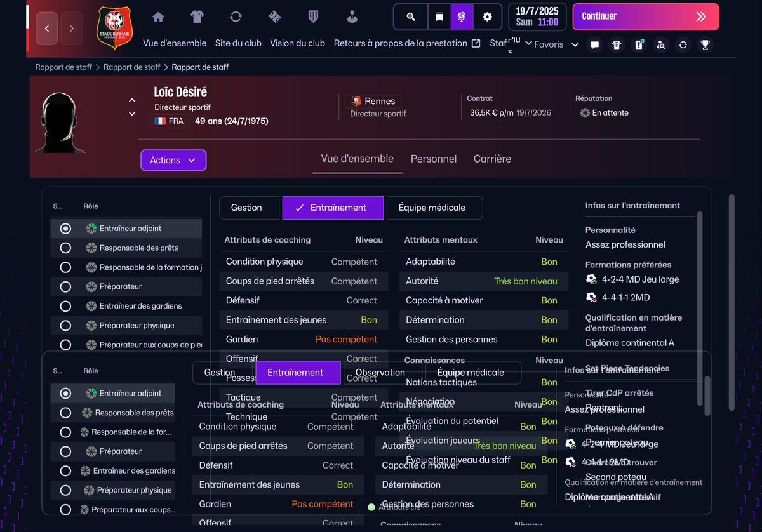Open the gear settings icon

pyautogui.click(x=487, y=17)
